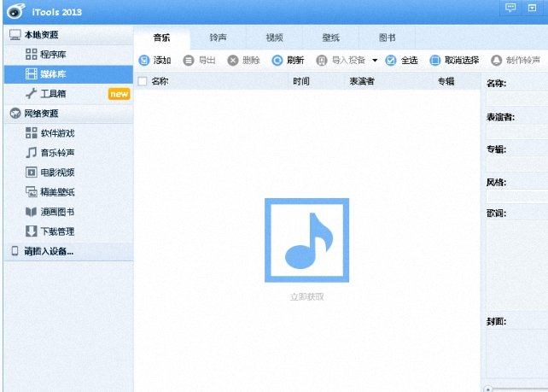
Task: Click the 封面 cover image area
Action: [517, 354]
